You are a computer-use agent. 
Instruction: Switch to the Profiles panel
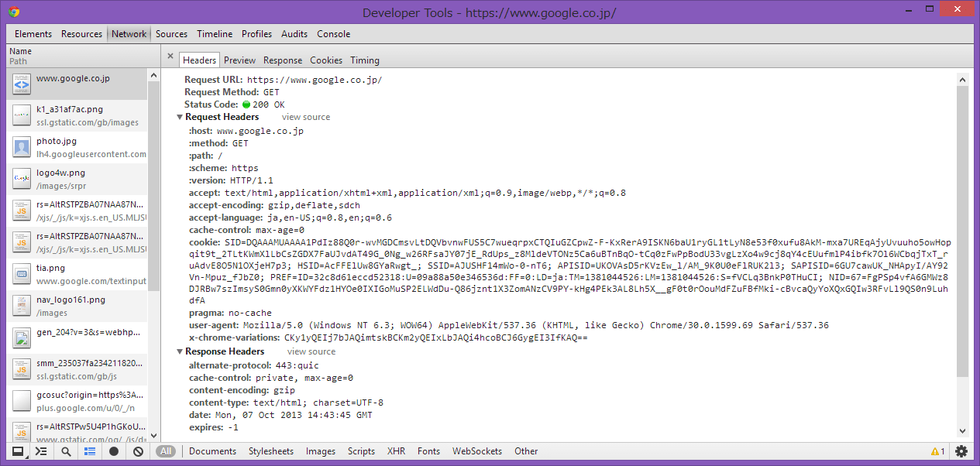257,34
